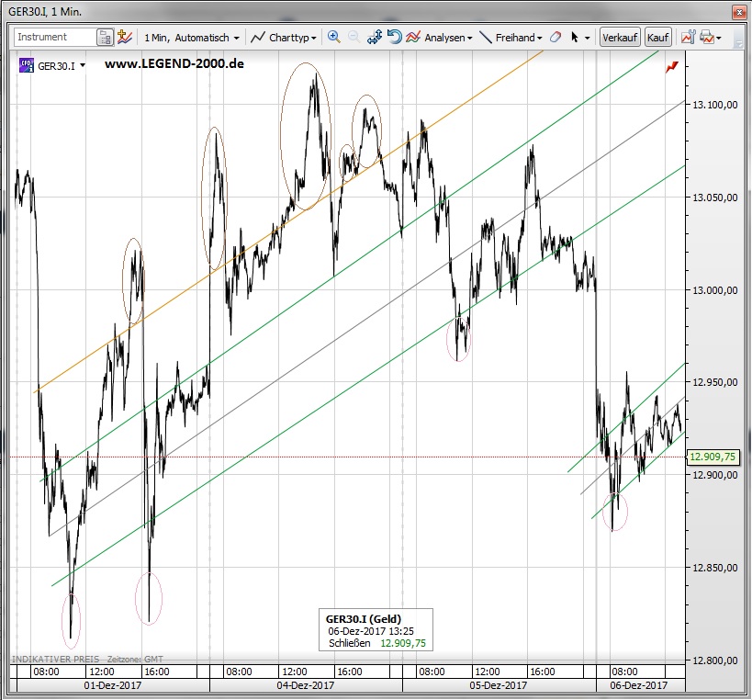Click the 05-Dez-2017 date axis label
The width and height of the screenshot is (752, 700).
pos(499,685)
